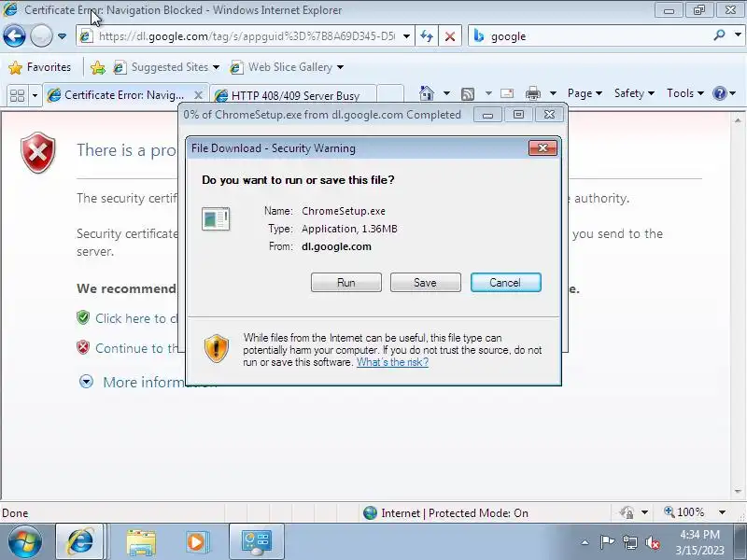Click the Bing search box containing google
Screen dimensions: 747x560
point(591,36)
